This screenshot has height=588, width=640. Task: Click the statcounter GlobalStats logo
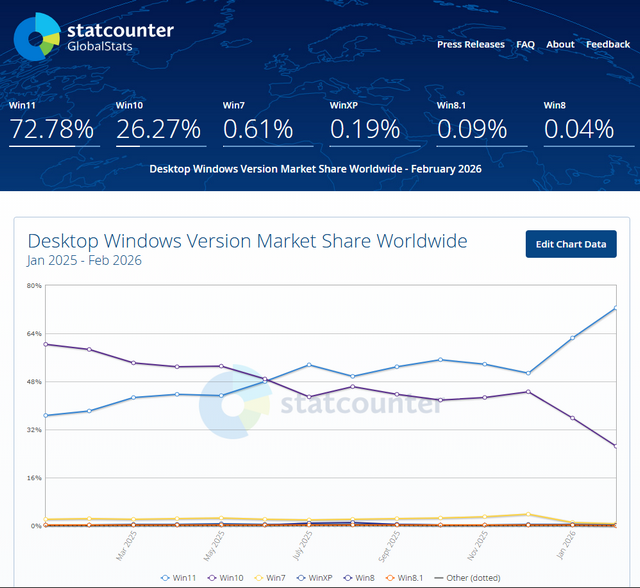click(x=94, y=37)
